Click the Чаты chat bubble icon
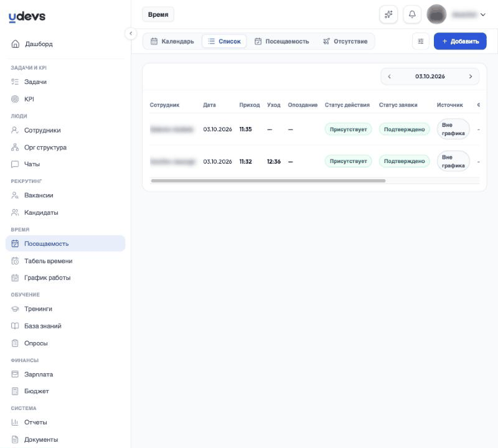Image resolution: width=498 pixels, height=448 pixels. pyautogui.click(x=15, y=164)
